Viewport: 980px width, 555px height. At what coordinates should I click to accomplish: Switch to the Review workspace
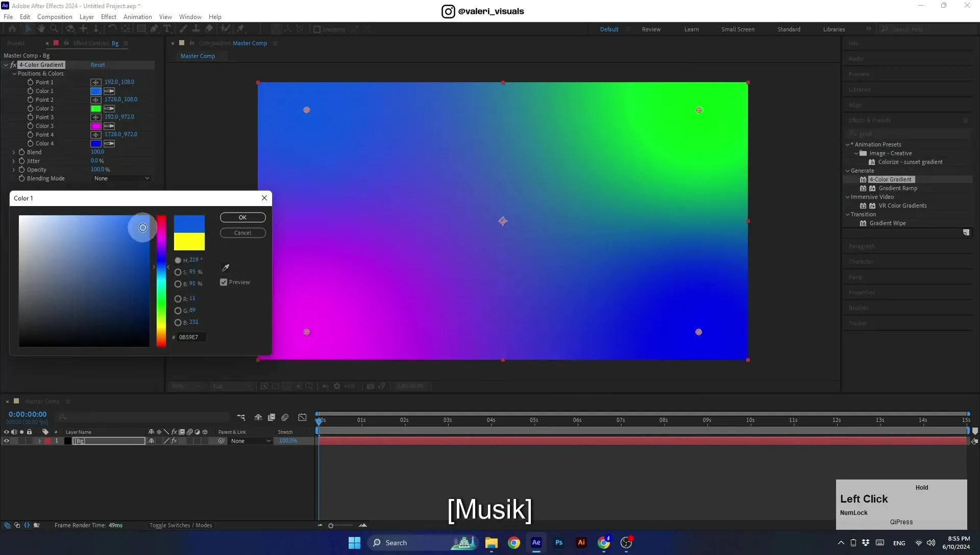point(651,30)
